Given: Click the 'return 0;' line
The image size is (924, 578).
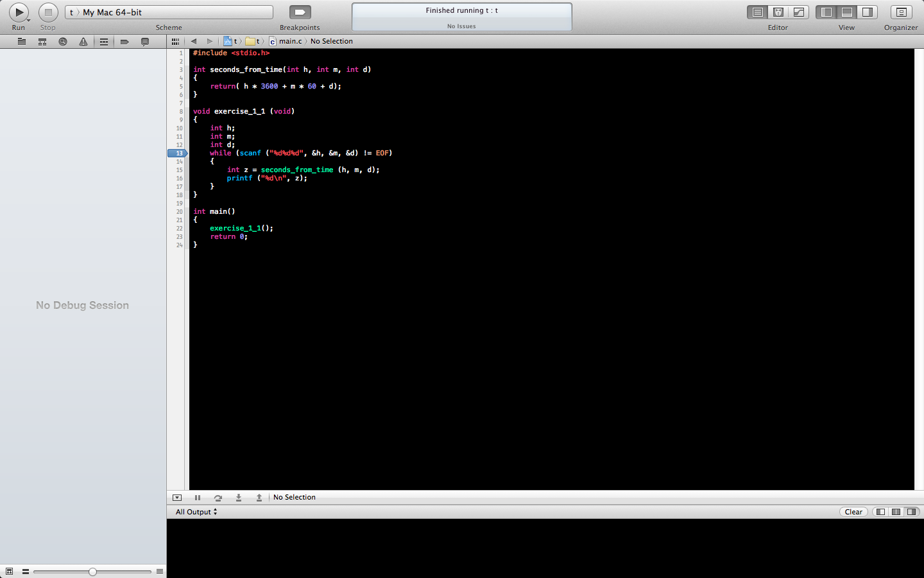Looking at the screenshot, I should tap(229, 236).
